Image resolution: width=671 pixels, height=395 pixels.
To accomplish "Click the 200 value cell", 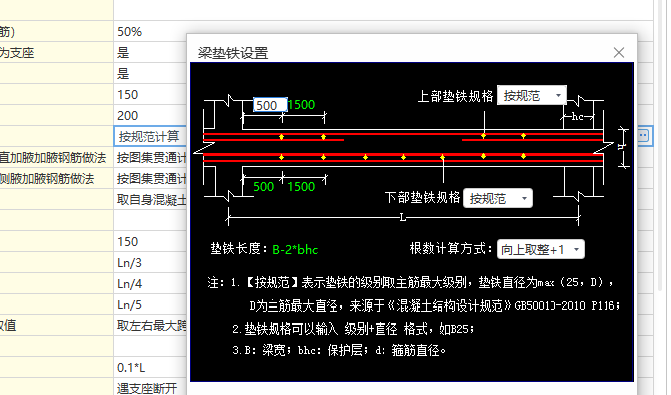I will click(150, 116).
